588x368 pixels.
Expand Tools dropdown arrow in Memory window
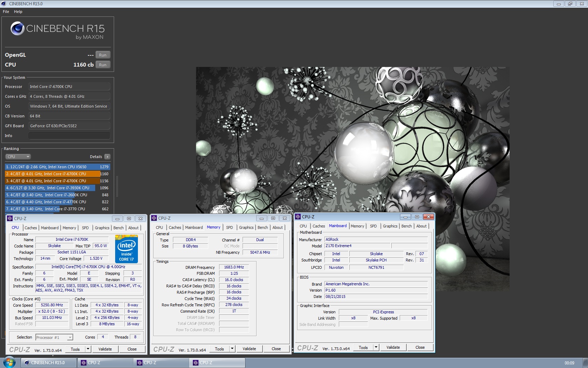(232, 349)
